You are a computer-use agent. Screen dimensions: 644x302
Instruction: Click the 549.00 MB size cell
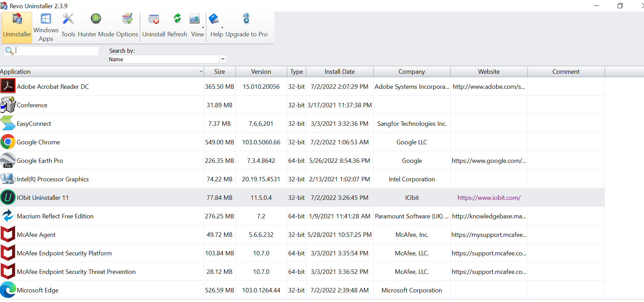220,142
